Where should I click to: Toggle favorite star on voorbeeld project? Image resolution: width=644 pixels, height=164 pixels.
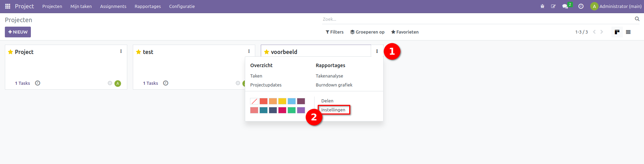coord(266,52)
